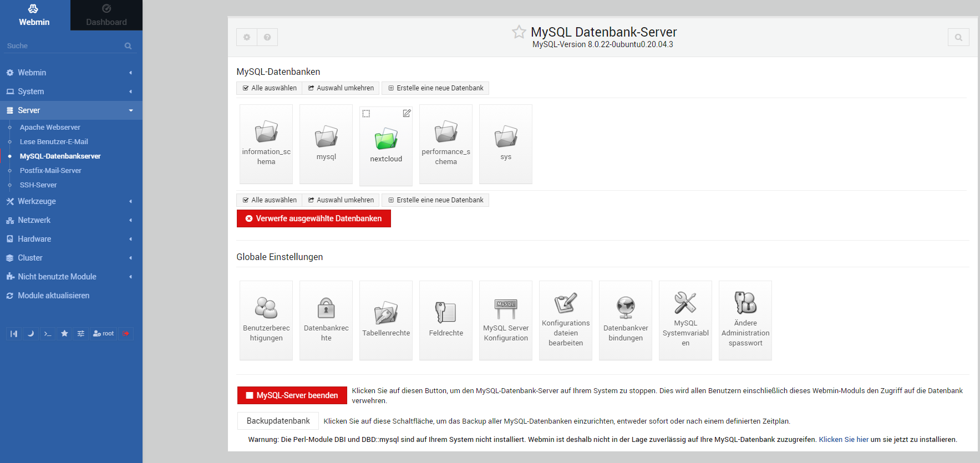Viewport: 980px width, 463px height.
Task: Expand the Netzwerk menu category
Action: [71, 220]
